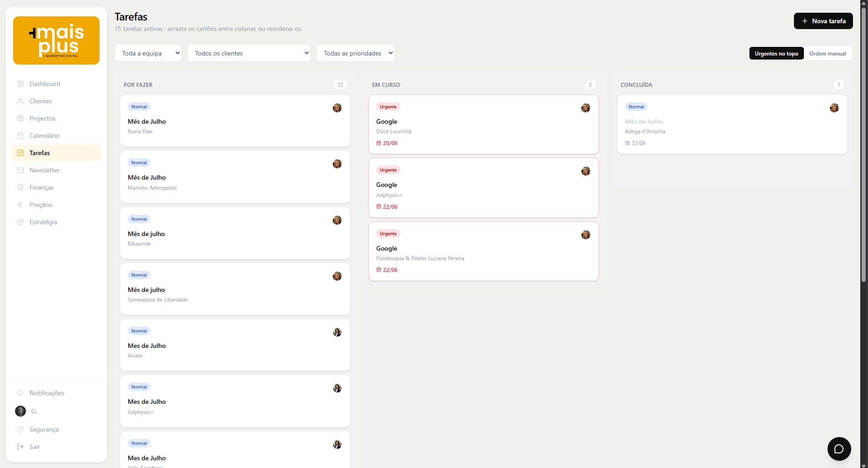Click the Calendário calendar icon
The width and height of the screenshot is (868, 468).
[x=20, y=136]
